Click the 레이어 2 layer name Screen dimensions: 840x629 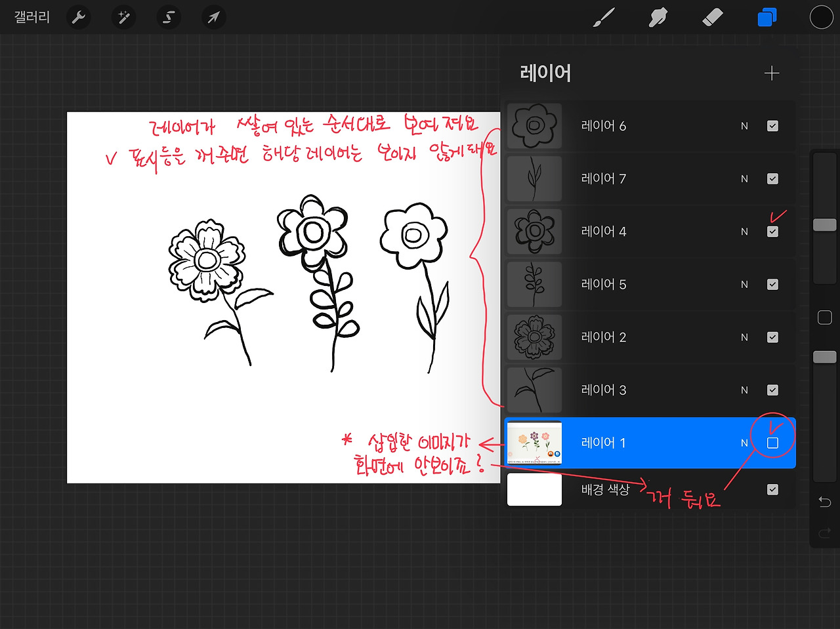click(x=604, y=337)
